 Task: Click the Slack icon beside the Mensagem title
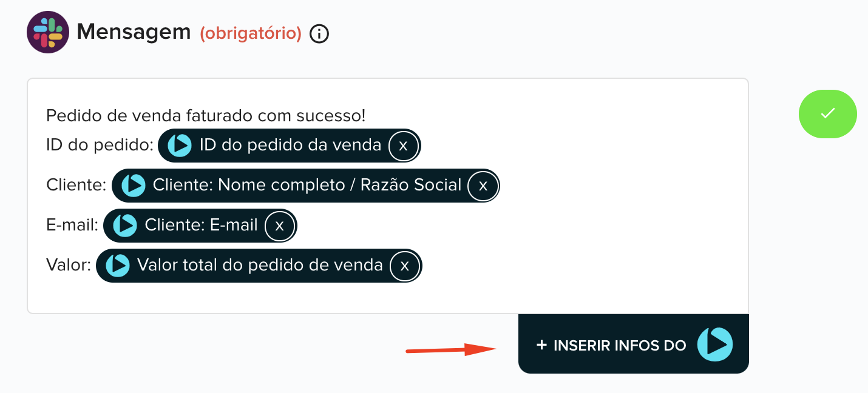pyautogui.click(x=47, y=32)
